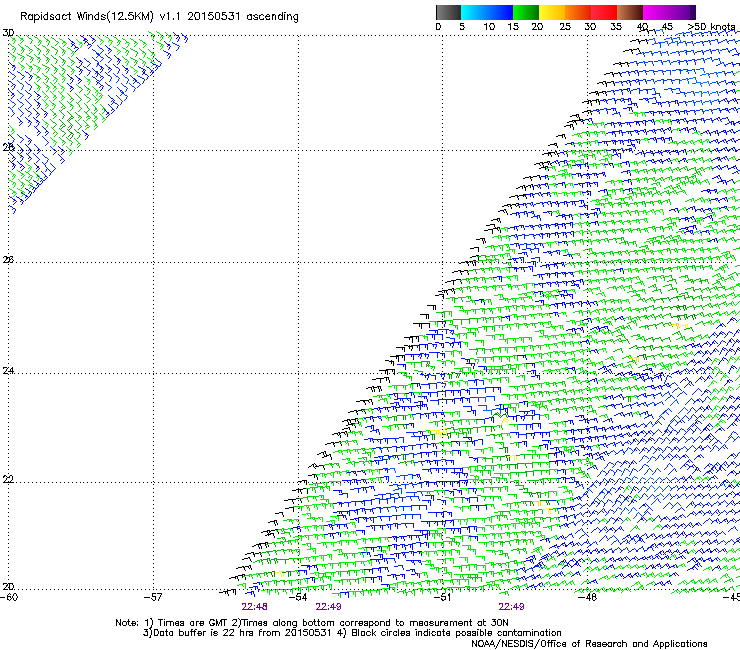Click the gray 0-5 knots color segment
The width and height of the screenshot is (740, 650).
448,12
